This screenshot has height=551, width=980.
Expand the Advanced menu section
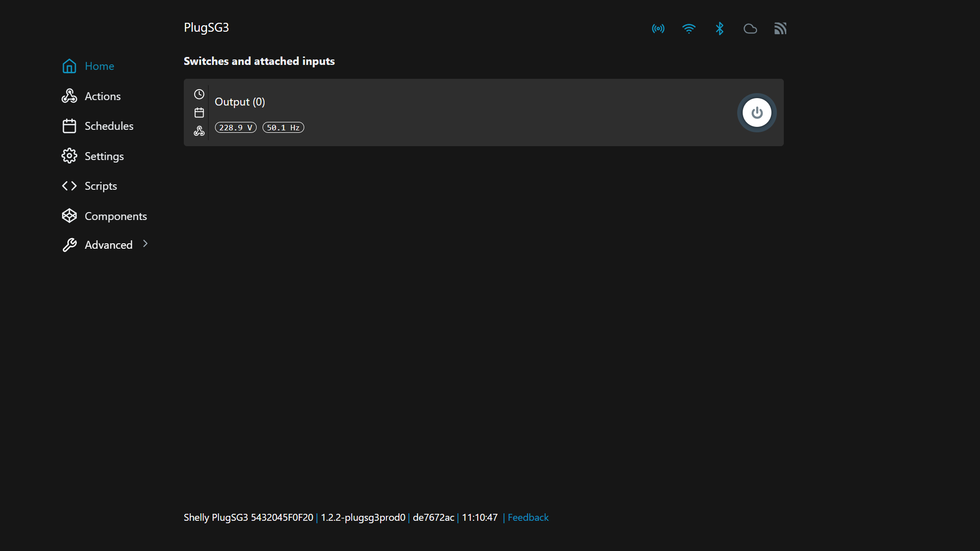[108, 244]
